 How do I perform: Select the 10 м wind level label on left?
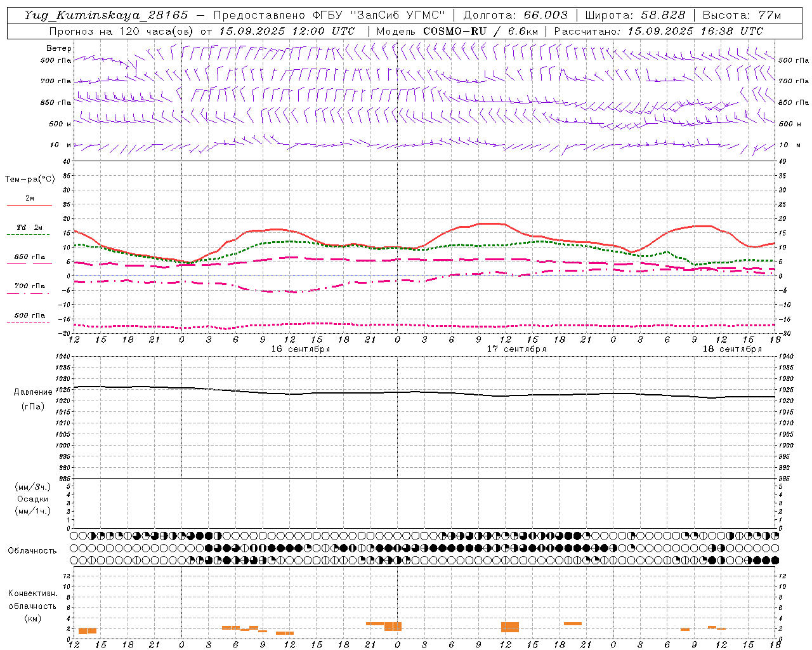coord(60,145)
